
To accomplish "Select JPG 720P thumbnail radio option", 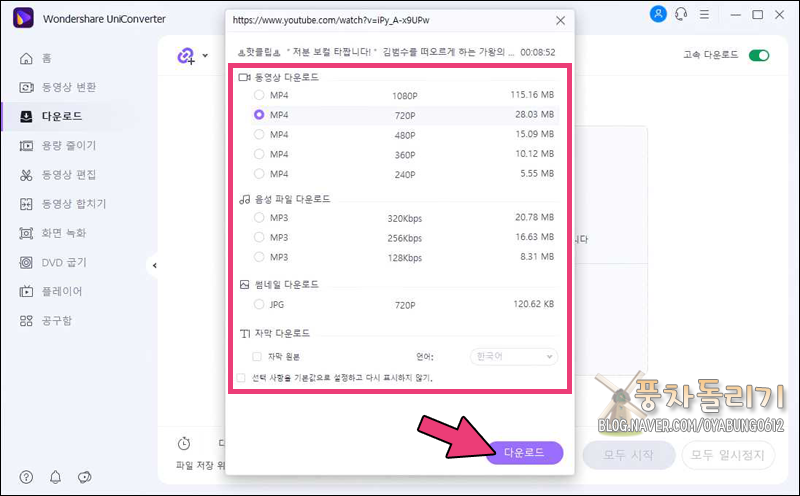I will point(259,304).
